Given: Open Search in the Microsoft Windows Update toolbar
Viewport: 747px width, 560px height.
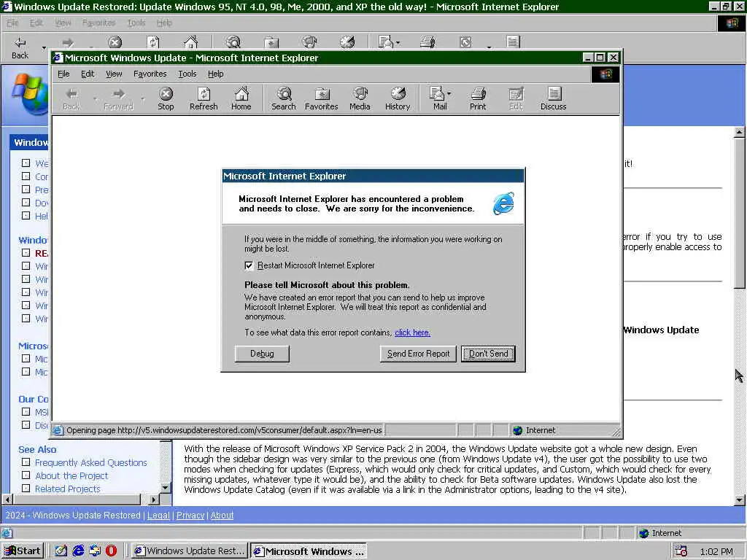Looking at the screenshot, I should click(284, 99).
